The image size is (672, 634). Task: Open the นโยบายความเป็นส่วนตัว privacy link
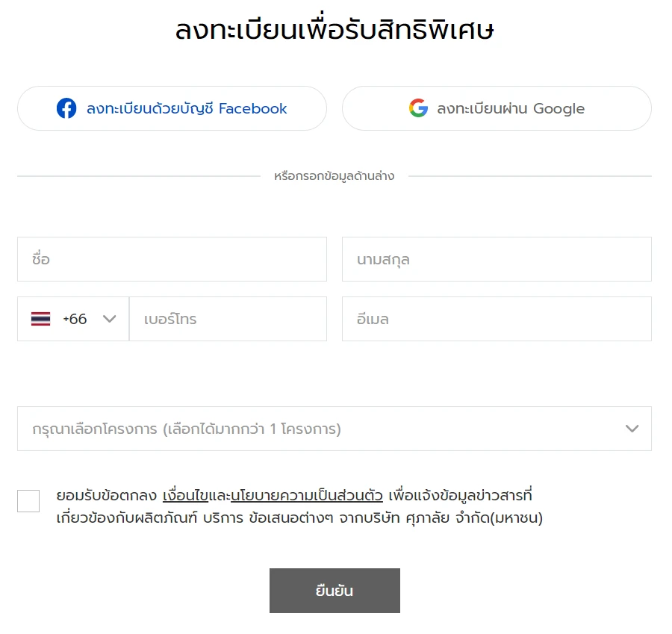coord(307,495)
